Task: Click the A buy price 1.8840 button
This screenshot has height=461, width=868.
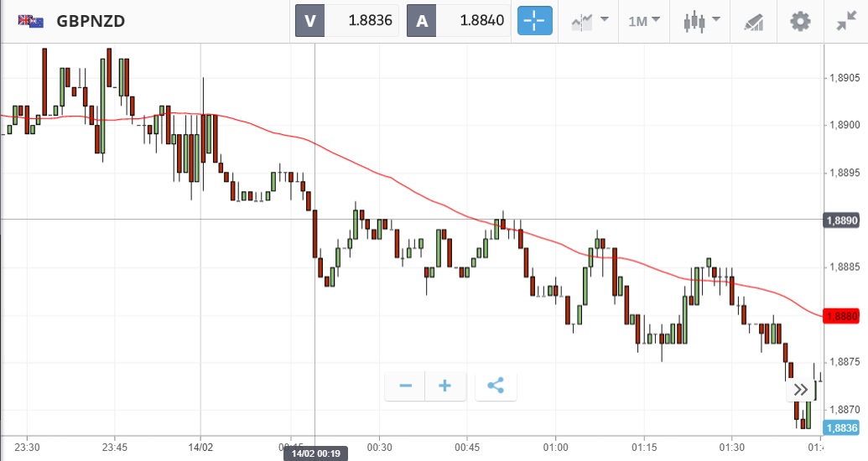Action: point(459,21)
